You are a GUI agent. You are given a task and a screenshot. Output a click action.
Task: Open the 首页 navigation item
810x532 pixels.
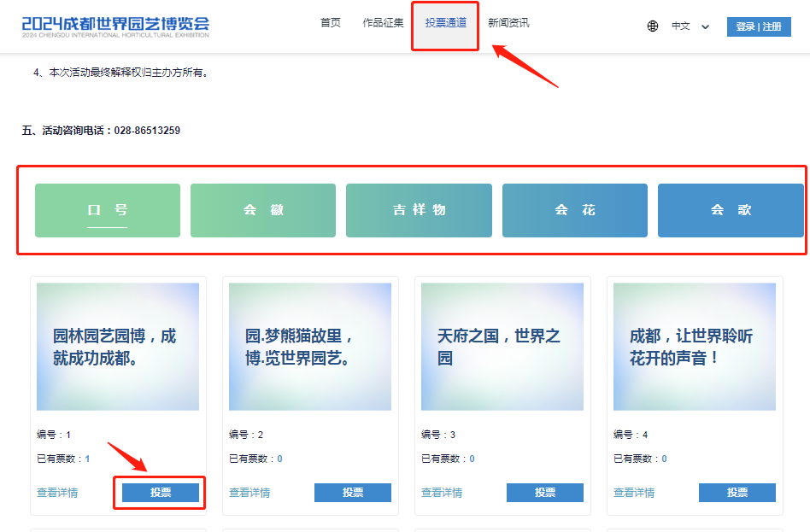(x=331, y=23)
